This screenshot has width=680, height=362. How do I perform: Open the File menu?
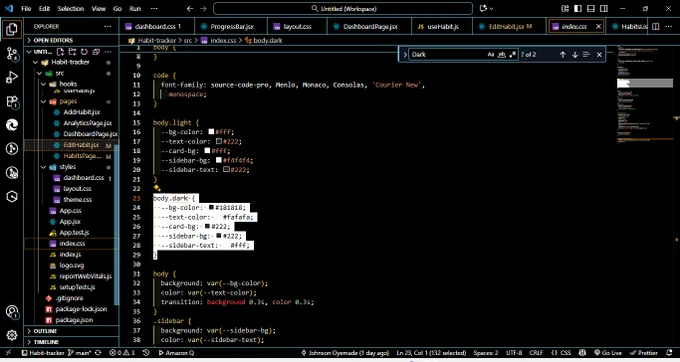point(26,9)
